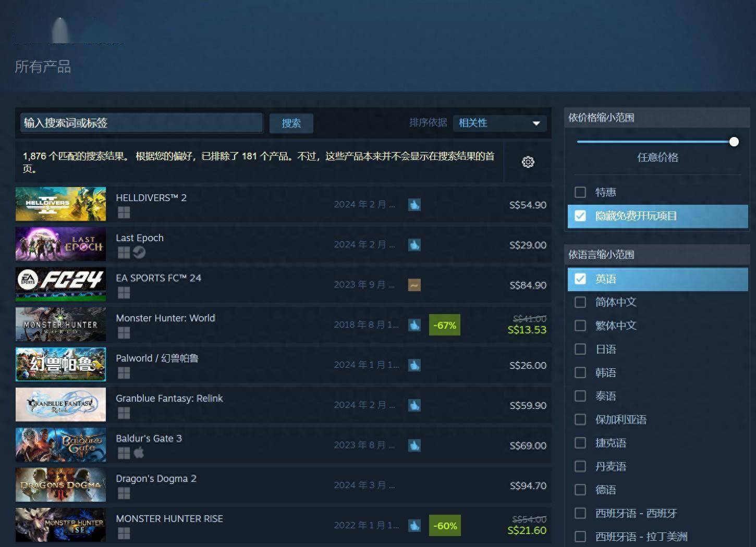Click review thumb icon for Monster Hunter: World

(x=414, y=325)
